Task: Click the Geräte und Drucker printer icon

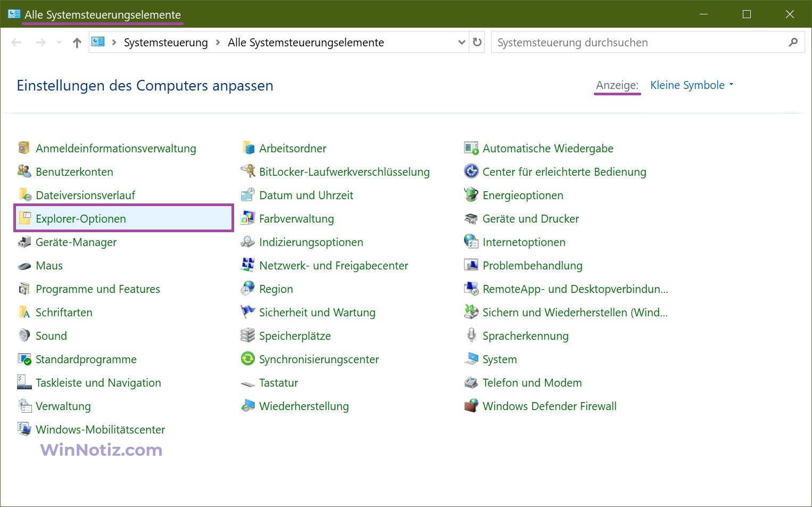Action: click(471, 219)
